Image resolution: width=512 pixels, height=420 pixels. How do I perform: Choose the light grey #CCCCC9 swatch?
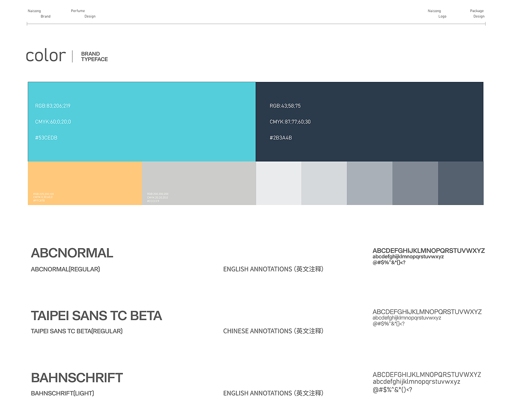click(x=199, y=183)
